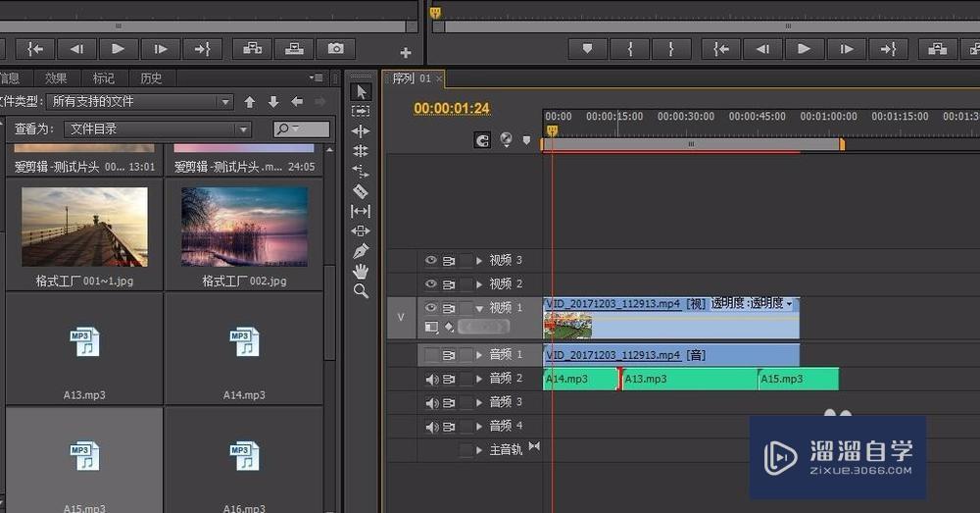Collapse the 视频 1 track
The height and width of the screenshot is (513, 980).
coord(479,308)
